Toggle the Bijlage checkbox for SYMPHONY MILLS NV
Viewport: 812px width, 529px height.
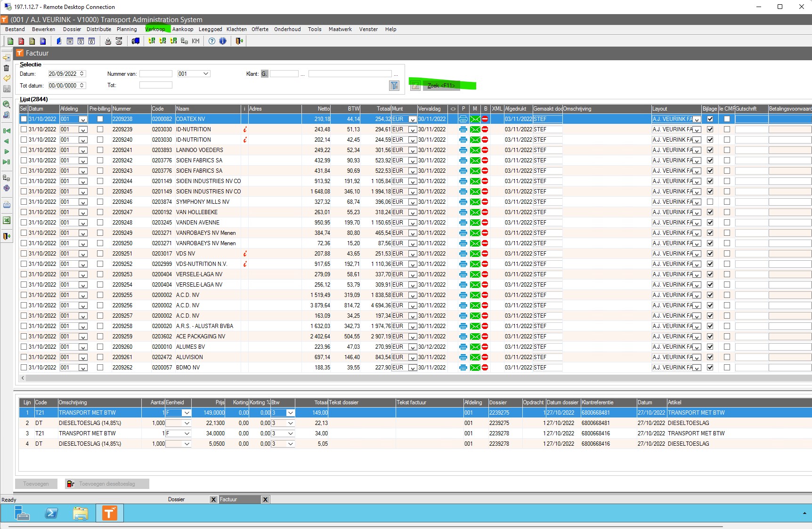click(x=710, y=202)
